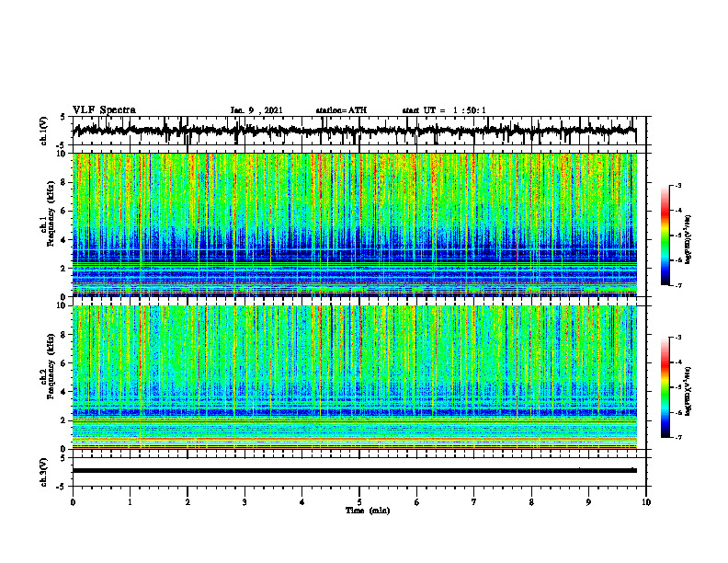Select the ch.2 "Frequency (kHz)" axis label
The height and width of the screenshot is (563, 728).
click(x=51, y=366)
